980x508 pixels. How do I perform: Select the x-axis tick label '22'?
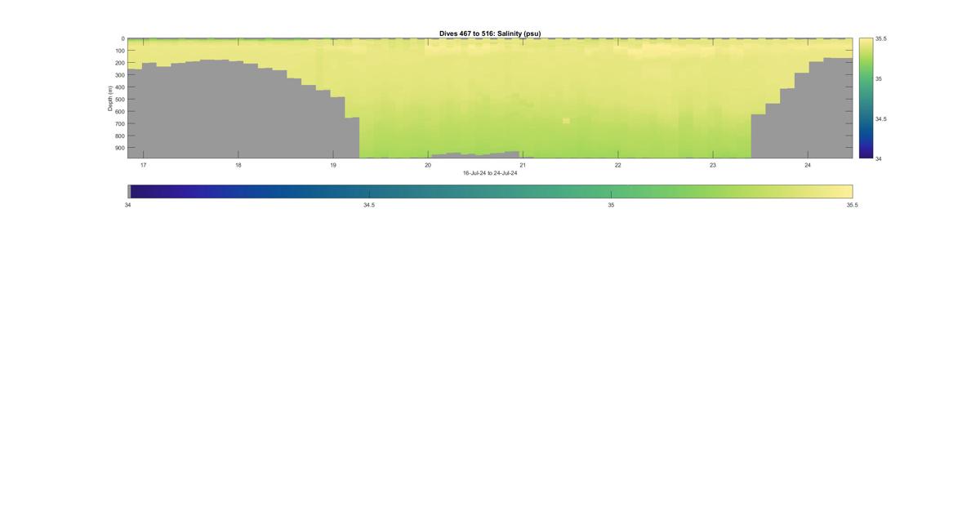pyautogui.click(x=618, y=165)
